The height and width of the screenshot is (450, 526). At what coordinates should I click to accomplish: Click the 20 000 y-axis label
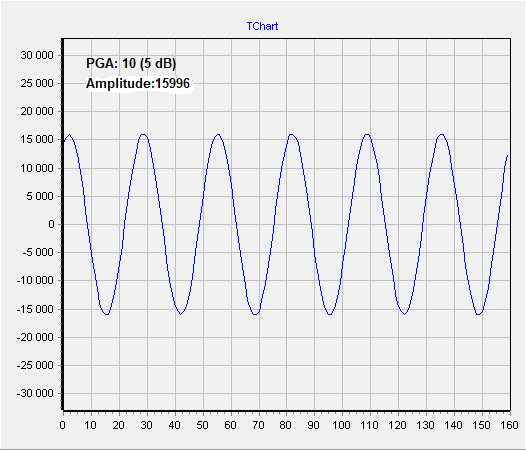37,111
